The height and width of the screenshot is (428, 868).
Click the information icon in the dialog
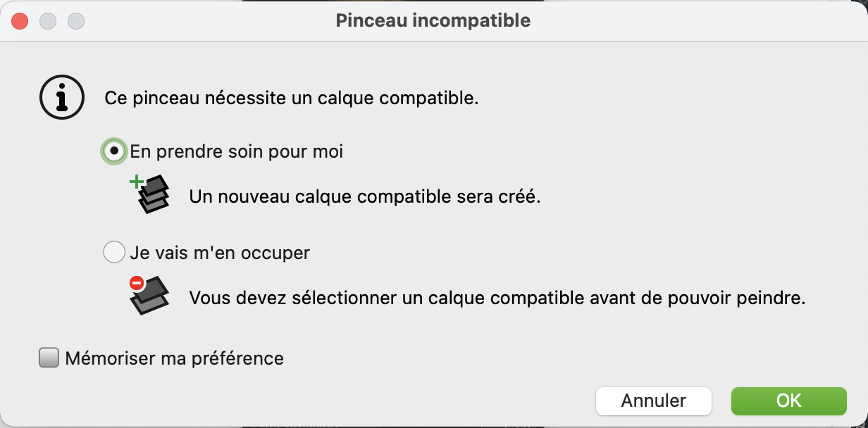point(62,96)
